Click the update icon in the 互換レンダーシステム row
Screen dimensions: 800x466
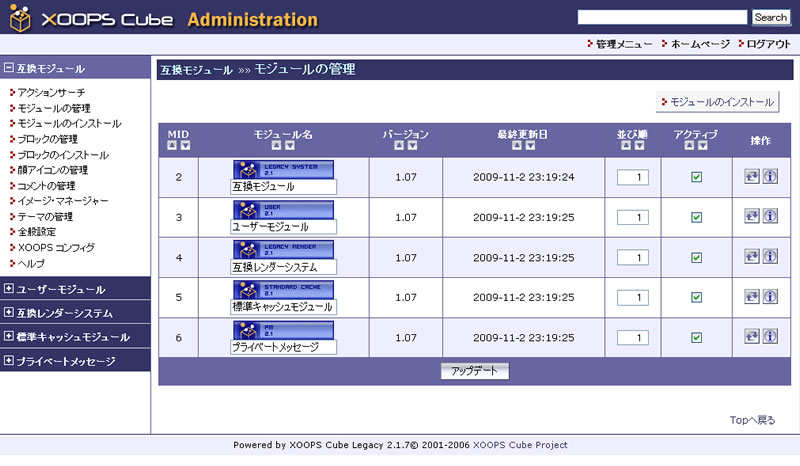click(x=752, y=257)
